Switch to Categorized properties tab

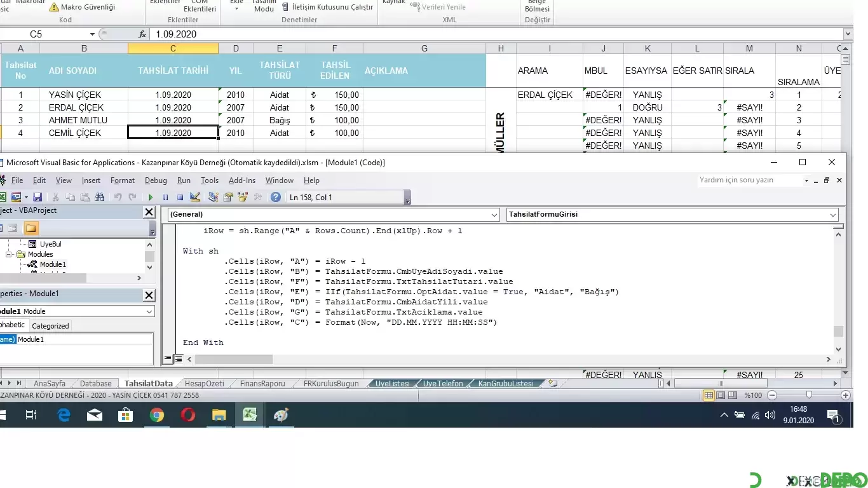click(50, 326)
